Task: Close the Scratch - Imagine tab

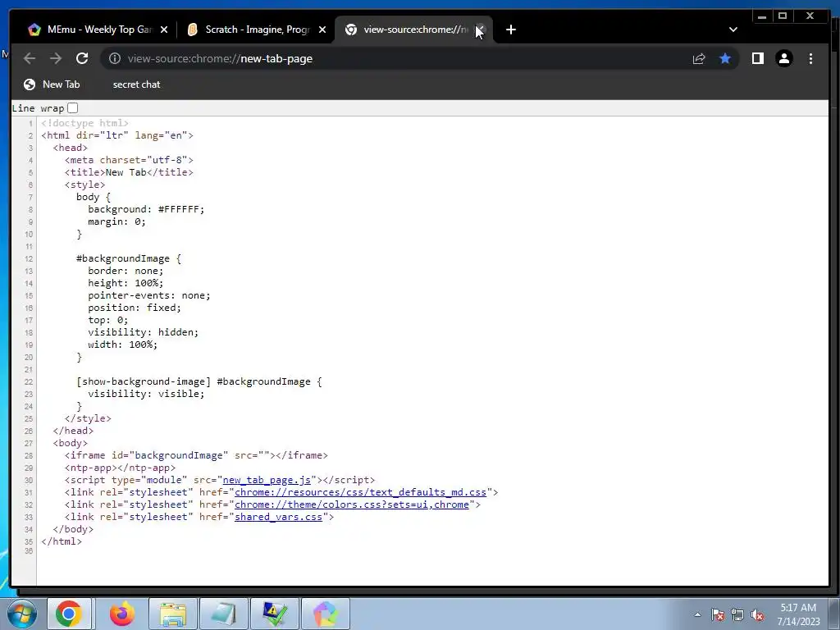Action: (322, 30)
